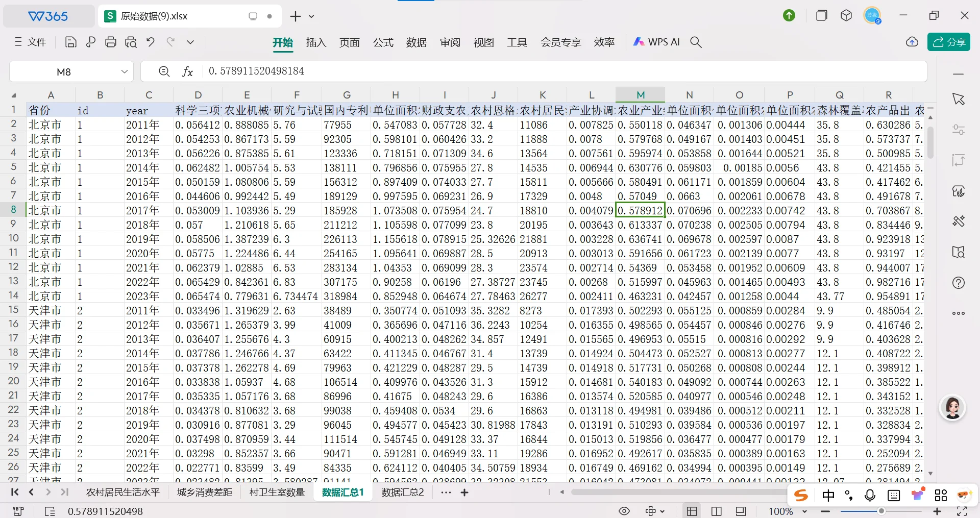The height and width of the screenshot is (518, 980).
Task: Click the more sheets ellipsis button
Action: click(446, 492)
